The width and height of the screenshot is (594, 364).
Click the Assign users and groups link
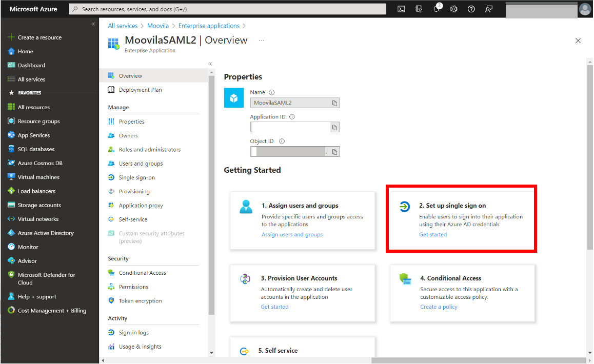[292, 234]
